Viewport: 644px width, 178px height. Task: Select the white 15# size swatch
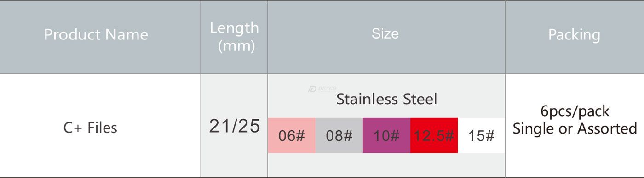click(481, 135)
